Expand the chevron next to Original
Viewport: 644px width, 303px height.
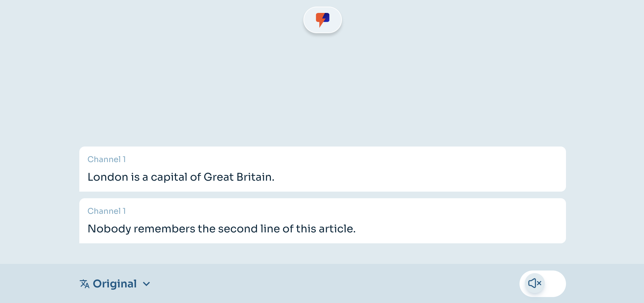(146, 284)
